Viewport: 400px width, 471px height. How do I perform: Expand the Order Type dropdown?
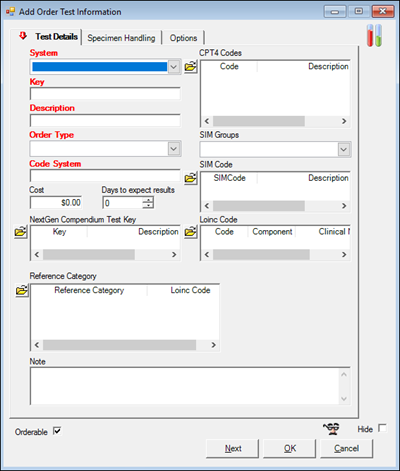(174, 149)
